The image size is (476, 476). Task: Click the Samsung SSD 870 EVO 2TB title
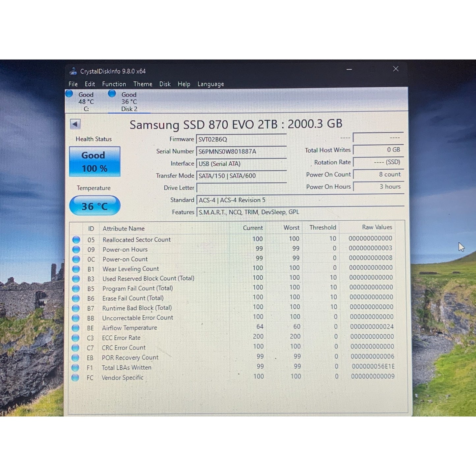coord(236,124)
